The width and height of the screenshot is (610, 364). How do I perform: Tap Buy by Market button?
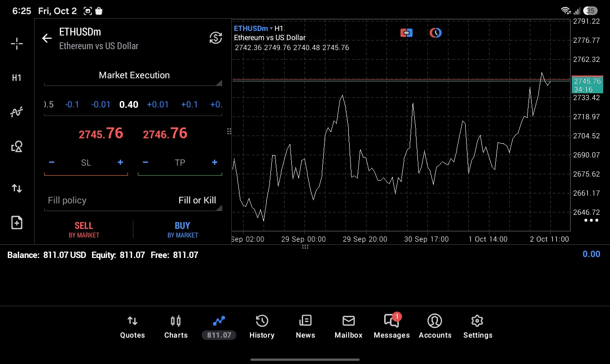pyautogui.click(x=183, y=230)
